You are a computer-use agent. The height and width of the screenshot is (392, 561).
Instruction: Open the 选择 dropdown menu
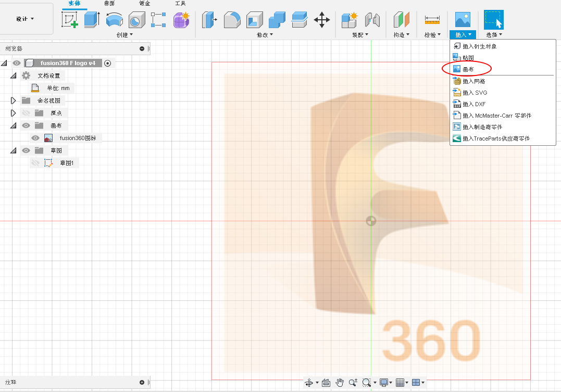click(494, 35)
